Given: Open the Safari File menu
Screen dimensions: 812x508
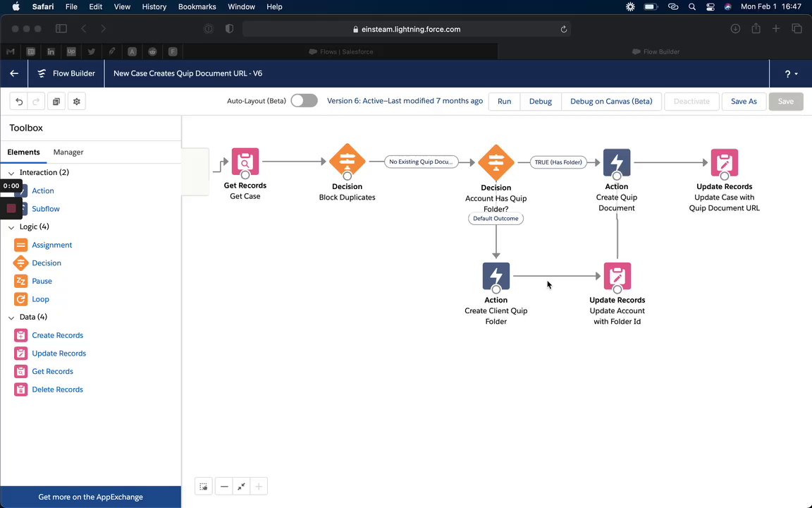Looking at the screenshot, I should click(x=71, y=7).
